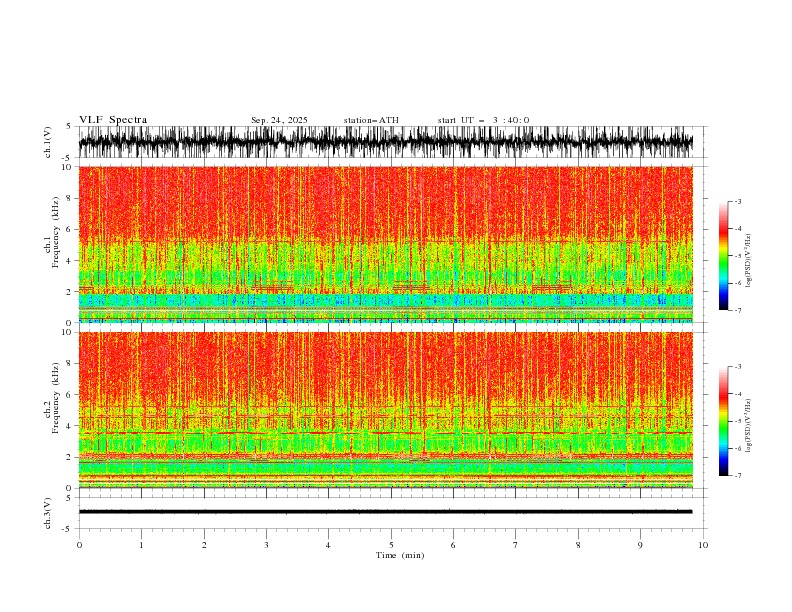Select the date text "Sep. 24, 2025"
792x612 pixels.
pos(279,120)
